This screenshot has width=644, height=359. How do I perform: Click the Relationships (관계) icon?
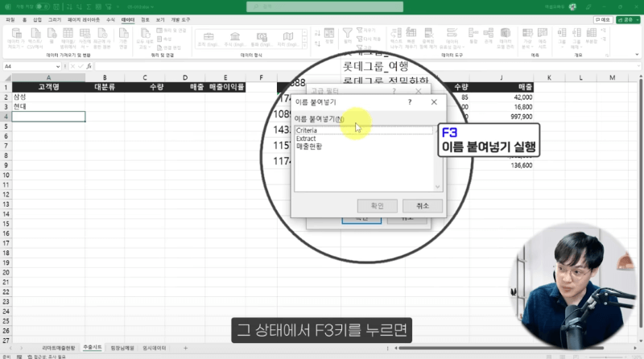[x=489, y=36]
